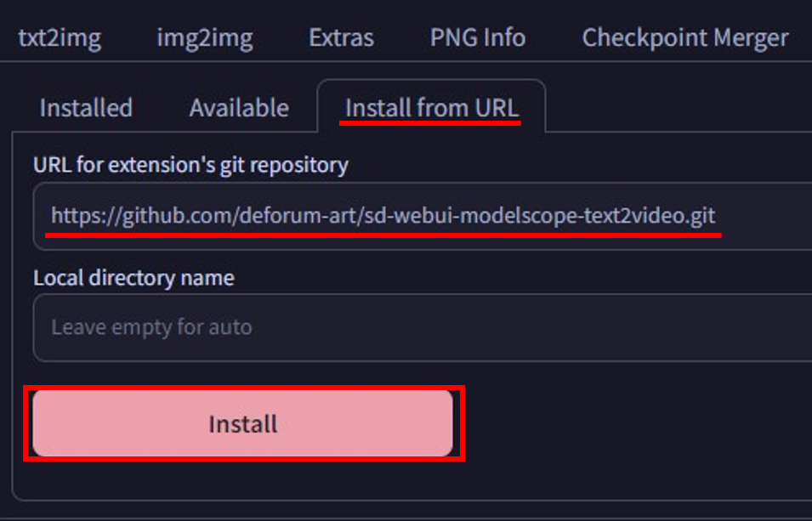Switch to the Available extensions sub-tab
This screenshot has height=521, width=812.
coord(239,108)
